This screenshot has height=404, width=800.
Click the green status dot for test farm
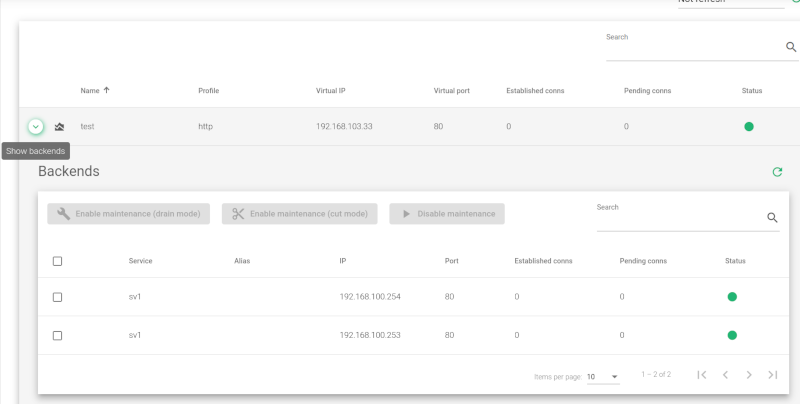[749, 127]
